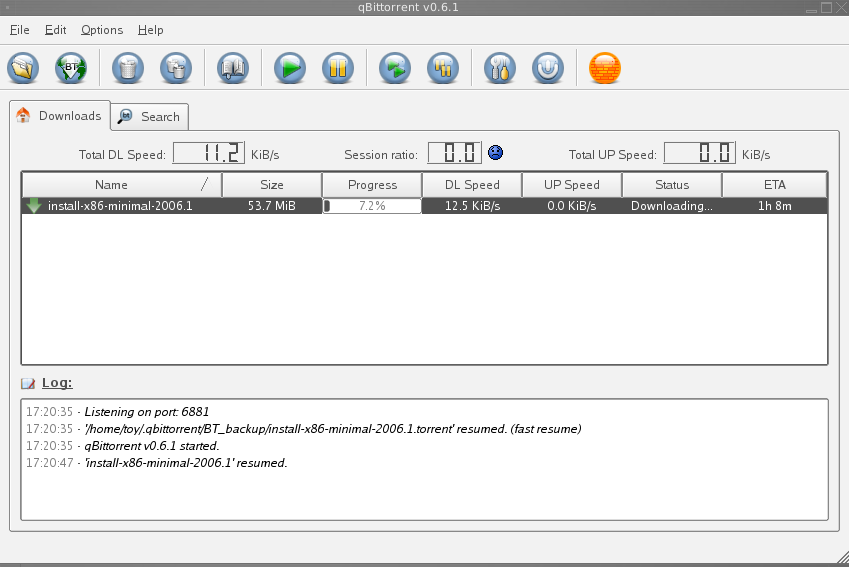Sort by the ETA column header
The height and width of the screenshot is (567, 849).
(775, 185)
